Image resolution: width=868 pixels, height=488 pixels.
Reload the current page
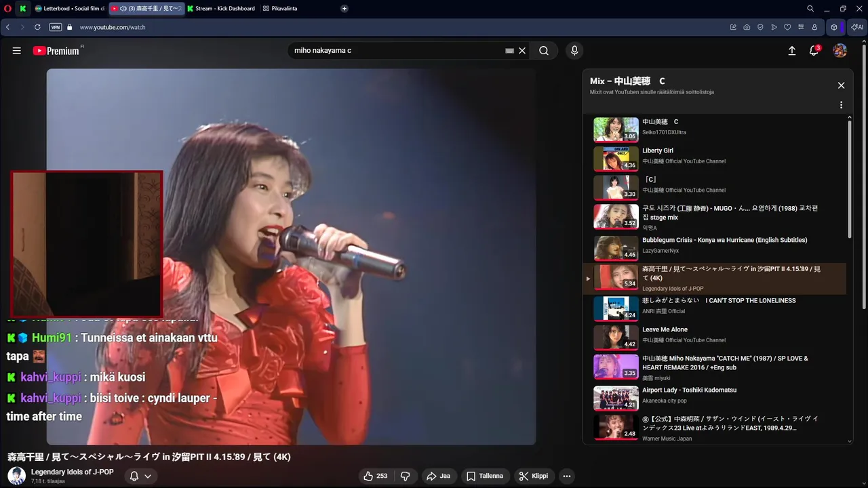coord(37,27)
